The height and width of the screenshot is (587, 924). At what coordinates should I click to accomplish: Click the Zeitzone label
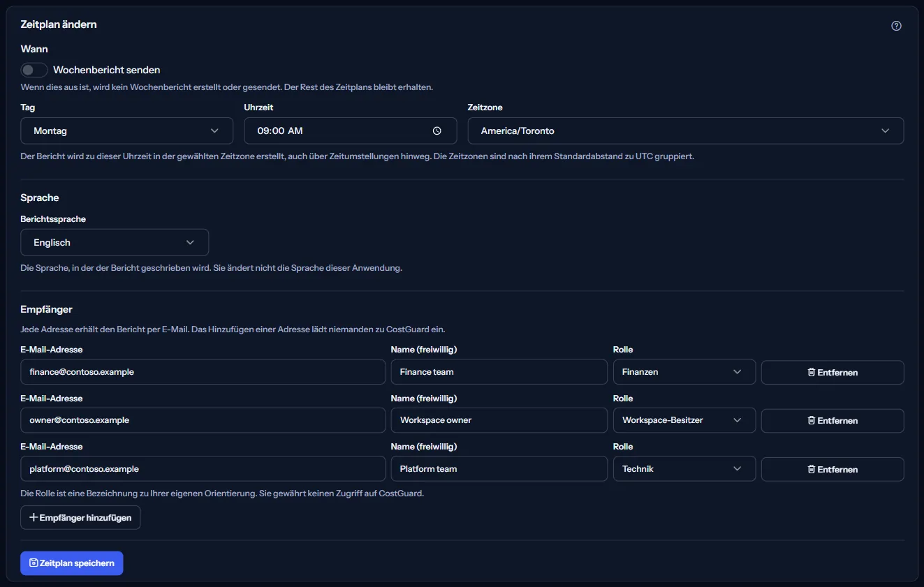(x=485, y=107)
